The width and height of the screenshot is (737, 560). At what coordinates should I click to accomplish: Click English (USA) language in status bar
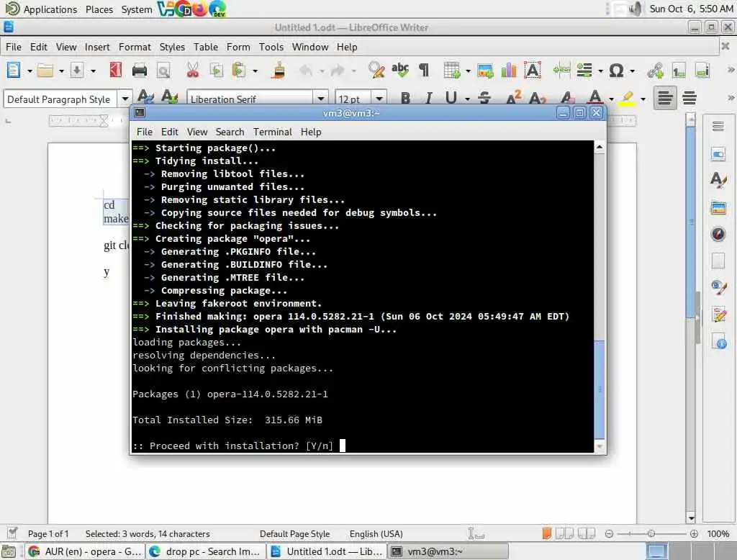pos(376,534)
